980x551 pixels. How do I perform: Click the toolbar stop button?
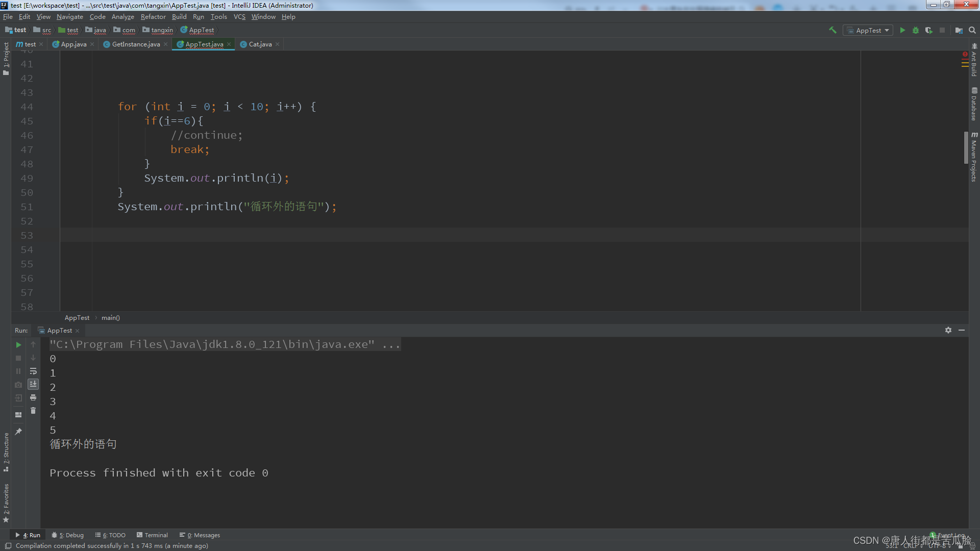(x=942, y=30)
